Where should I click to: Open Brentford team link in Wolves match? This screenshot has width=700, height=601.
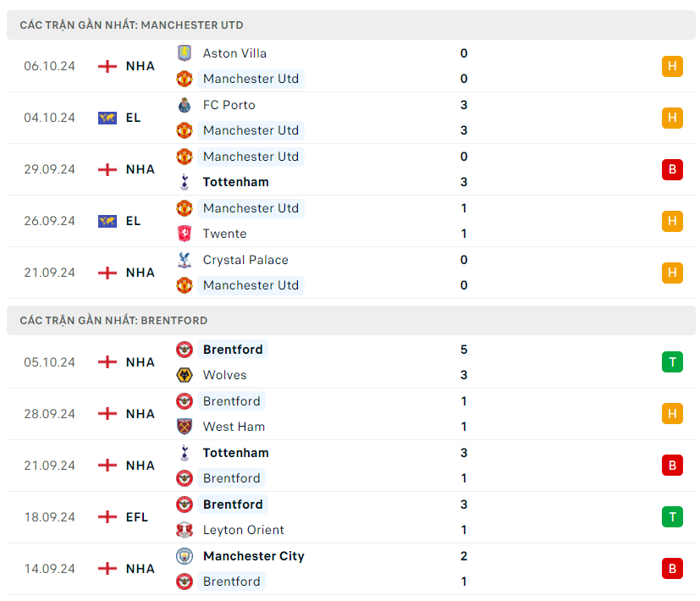[233, 350]
